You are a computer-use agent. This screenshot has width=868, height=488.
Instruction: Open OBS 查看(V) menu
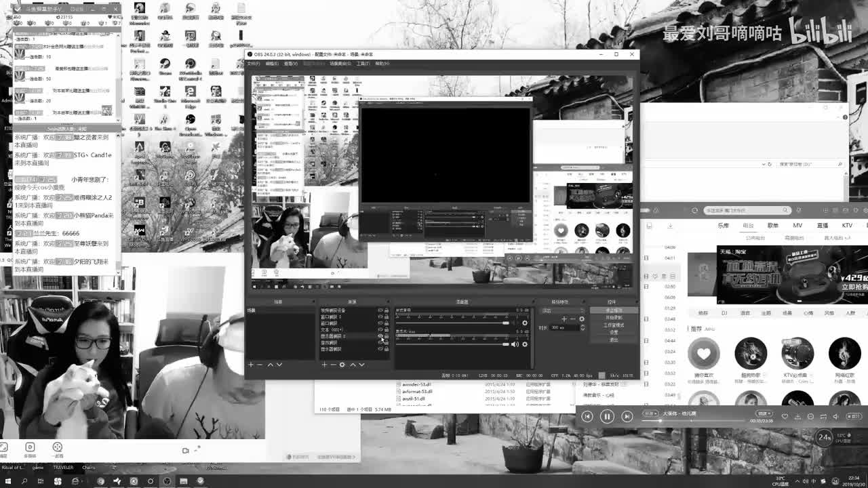(x=290, y=64)
